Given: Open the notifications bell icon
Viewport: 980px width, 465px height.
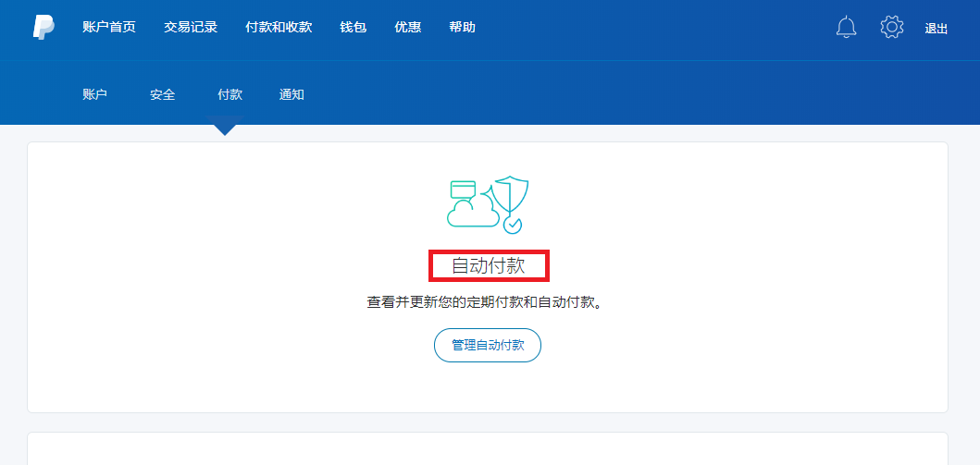Looking at the screenshot, I should tap(846, 27).
